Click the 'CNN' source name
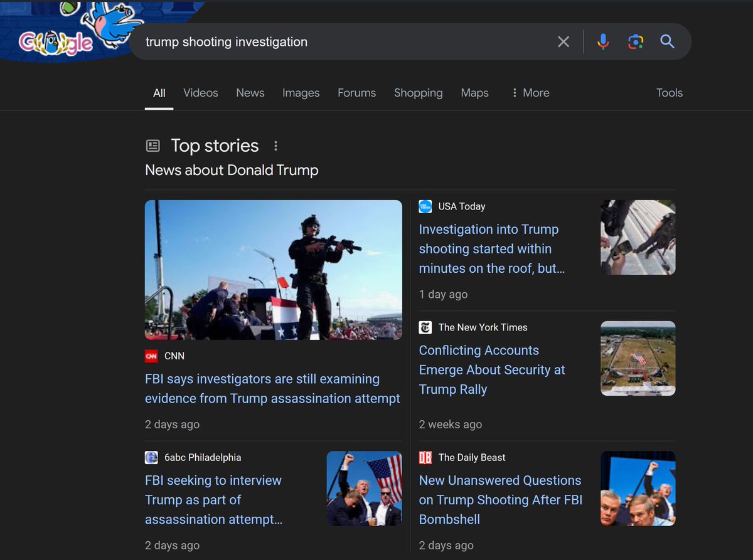 tap(174, 356)
